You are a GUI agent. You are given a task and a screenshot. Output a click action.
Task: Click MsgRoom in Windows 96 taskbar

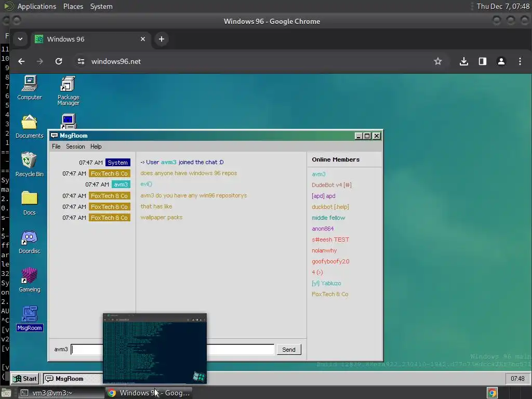(73, 379)
